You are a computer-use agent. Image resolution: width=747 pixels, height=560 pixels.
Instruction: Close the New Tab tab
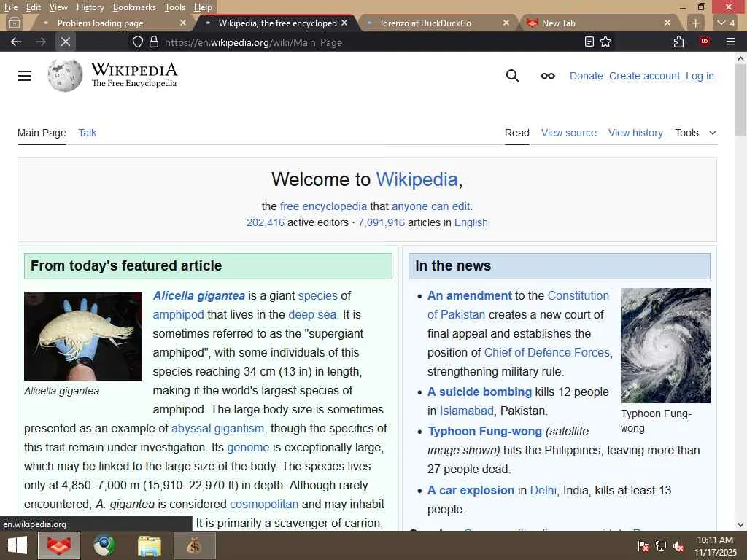click(x=667, y=23)
